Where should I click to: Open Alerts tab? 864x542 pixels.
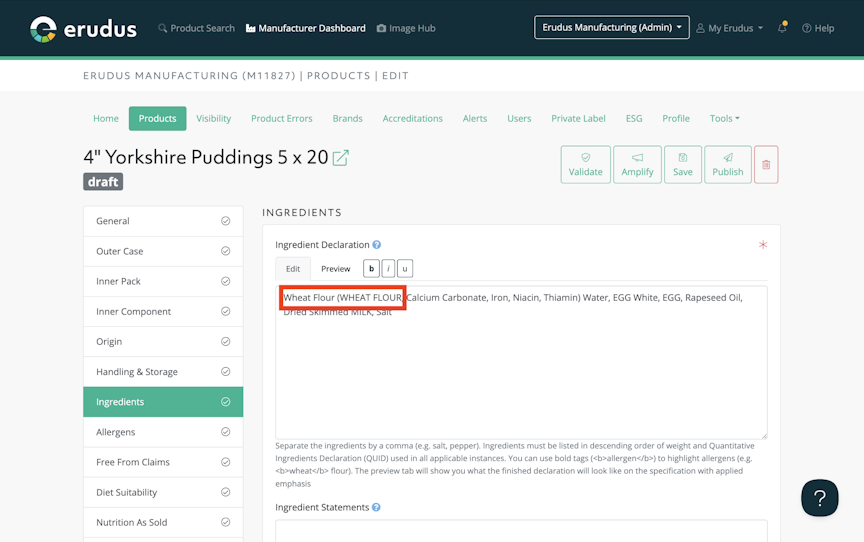point(475,118)
